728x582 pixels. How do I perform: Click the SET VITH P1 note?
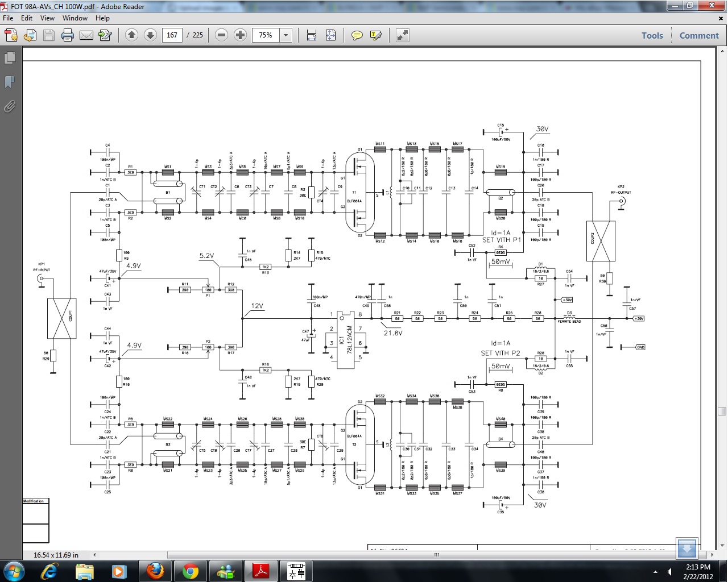(x=502, y=240)
